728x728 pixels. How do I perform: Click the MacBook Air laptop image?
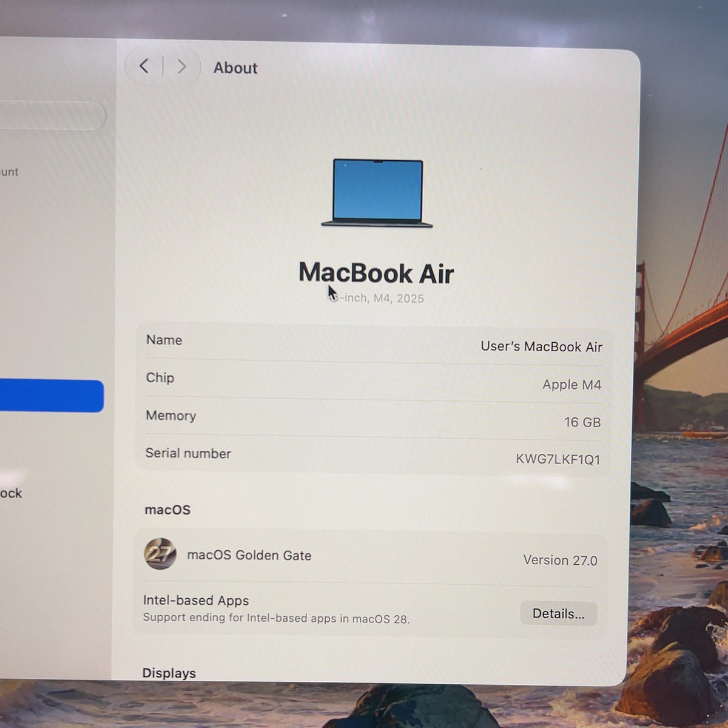click(x=377, y=194)
